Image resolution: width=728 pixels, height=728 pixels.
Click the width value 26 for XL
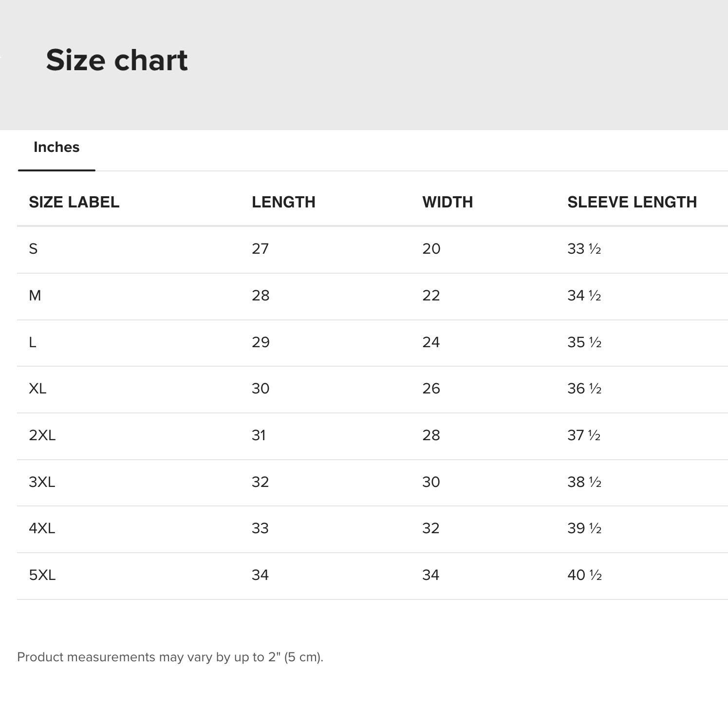(431, 389)
